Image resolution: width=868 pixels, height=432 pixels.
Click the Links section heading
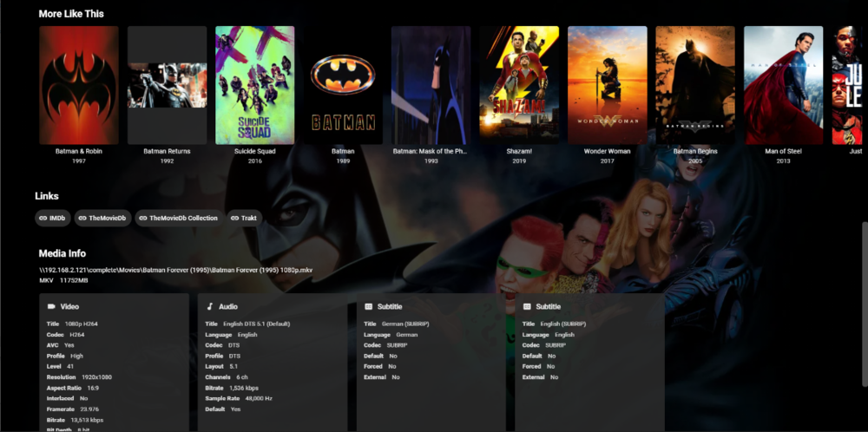47,196
